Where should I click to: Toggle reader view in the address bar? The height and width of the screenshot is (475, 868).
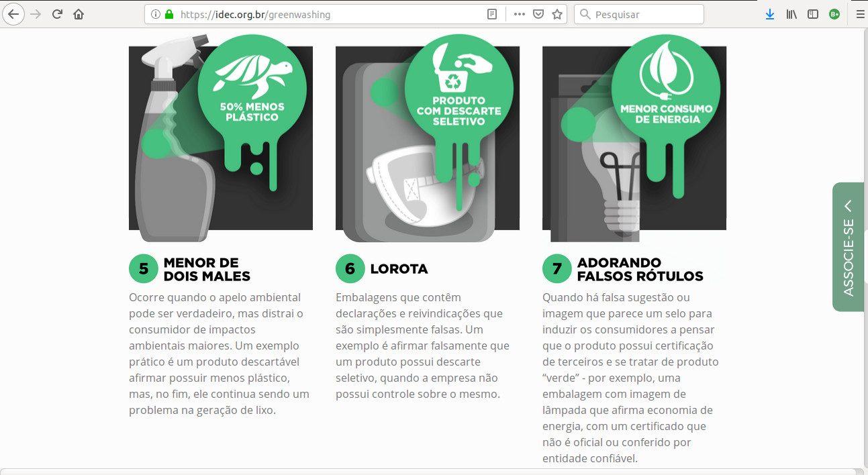point(492,14)
